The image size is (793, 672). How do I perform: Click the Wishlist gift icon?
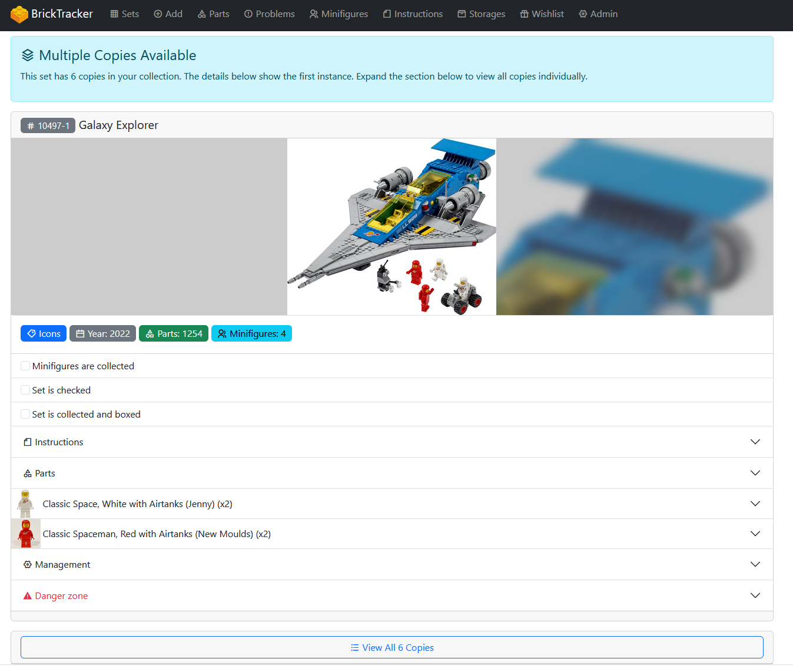pos(524,14)
